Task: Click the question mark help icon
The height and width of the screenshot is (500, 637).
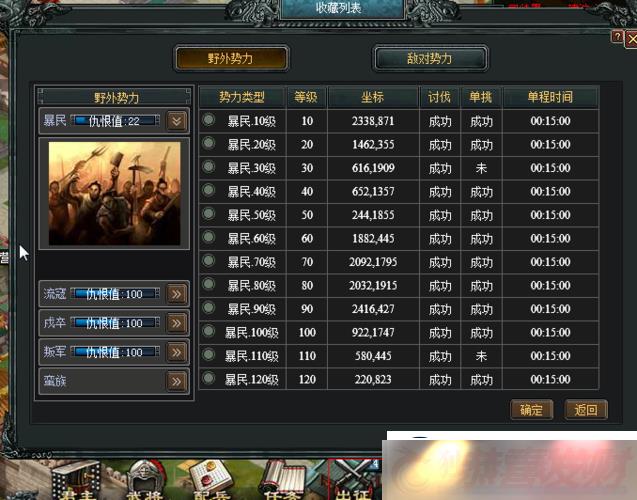Action: click(617, 37)
